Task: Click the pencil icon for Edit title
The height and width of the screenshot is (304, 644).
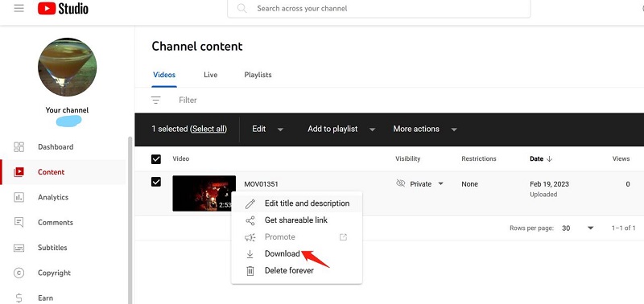Action: 250,203
